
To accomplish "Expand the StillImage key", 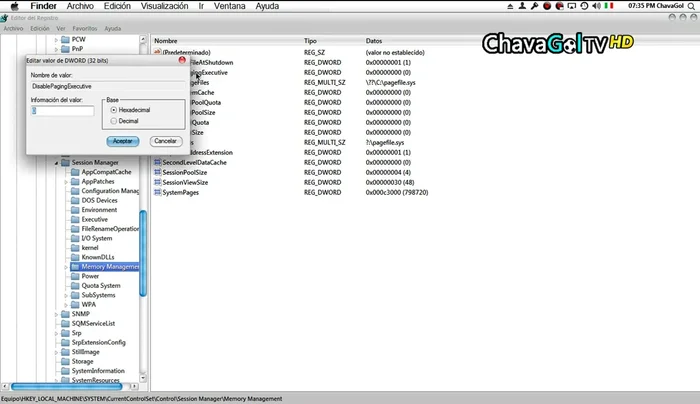I will pos(56,352).
